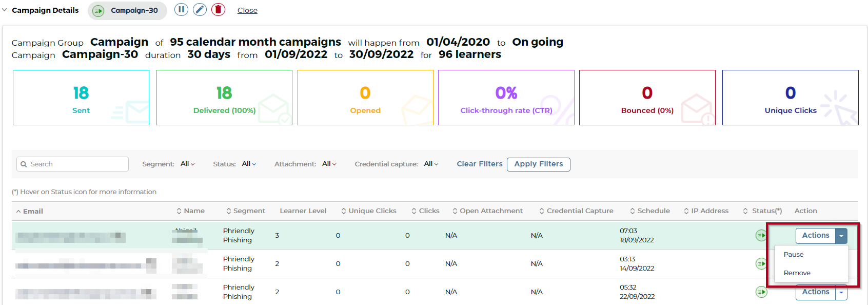Click the Clear Filters link
The width and height of the screenshot is (868, 305).
pyautogui.click(x=479, y=164)
